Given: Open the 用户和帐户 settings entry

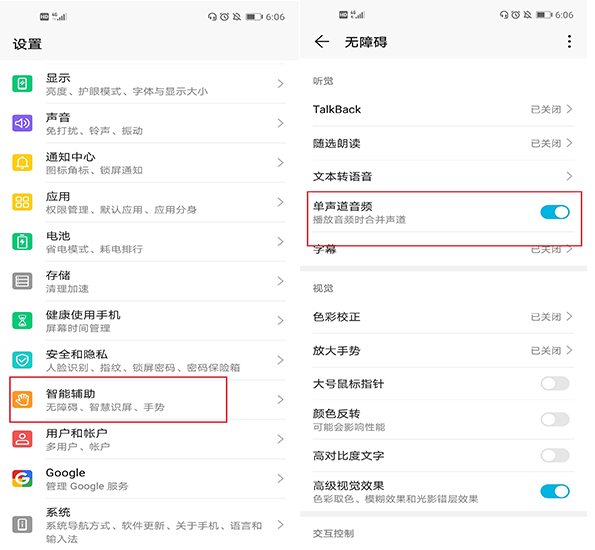Looking at the screenshot, I should click(149, 439).
